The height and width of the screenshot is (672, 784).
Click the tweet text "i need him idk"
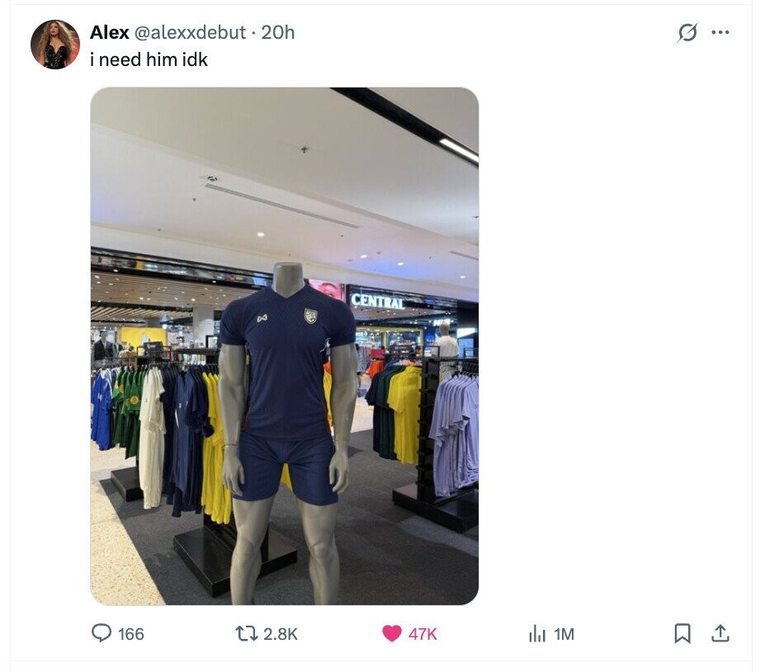click(x=149, y=59)
